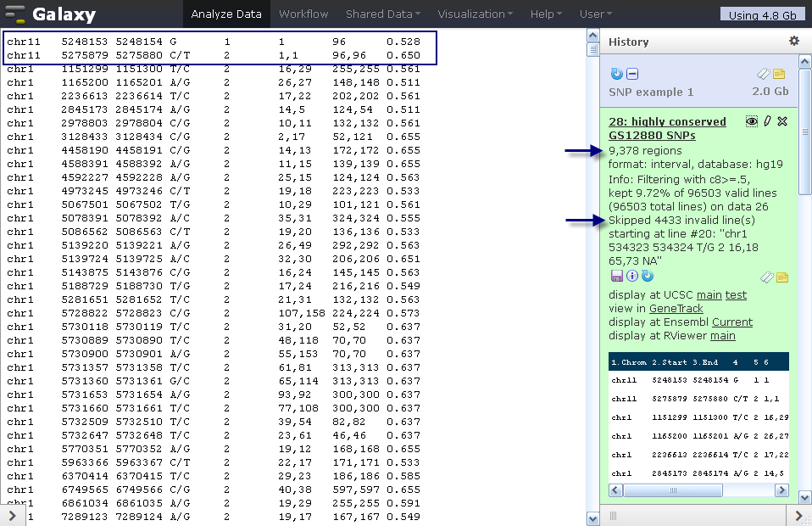
Task: Click the score 0.591 in the data
Action: pos(403,503)
